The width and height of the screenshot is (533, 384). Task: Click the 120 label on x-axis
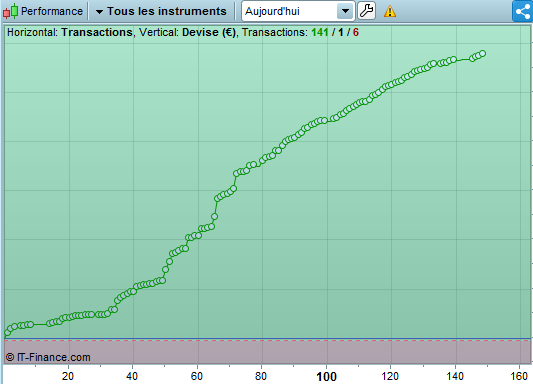pos(390,376)
